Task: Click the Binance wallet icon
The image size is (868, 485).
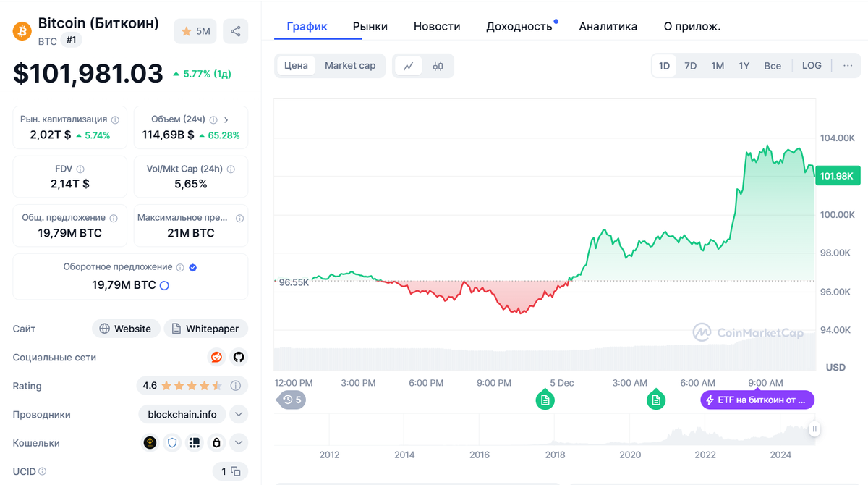Action: (150, 442)
